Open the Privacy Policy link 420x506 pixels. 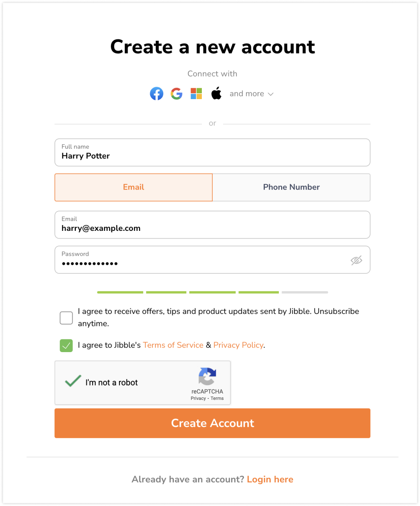238,345
